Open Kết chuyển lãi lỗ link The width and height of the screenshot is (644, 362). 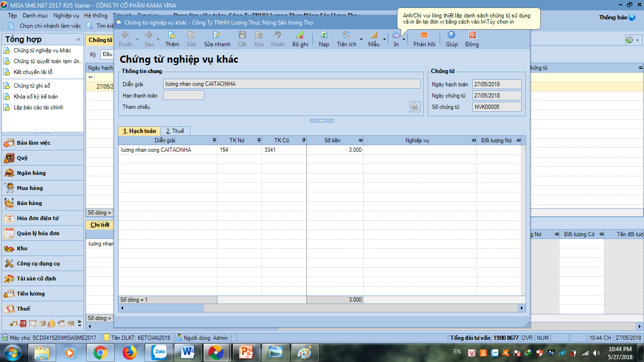click(33, 72)
